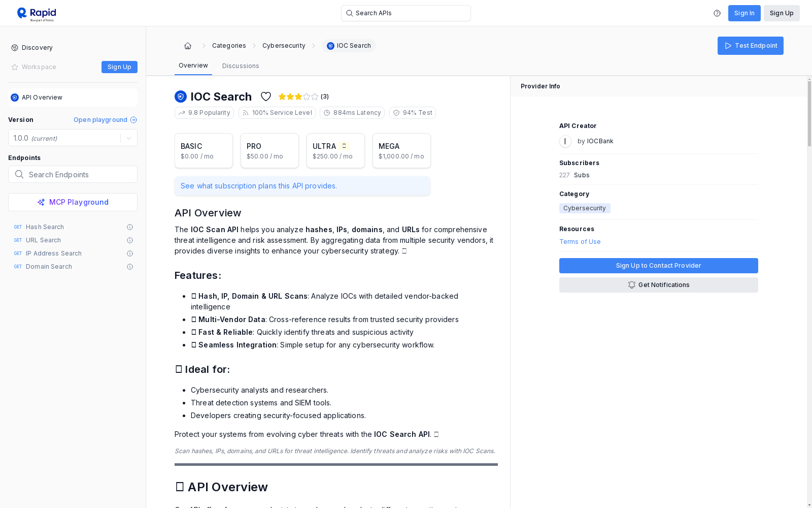Click the MCP Playground sparkle icon
The width and height of the screenshot is (812, 508).
click(41, 202)
